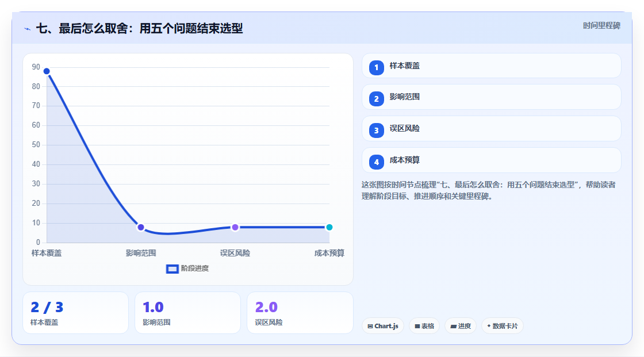Screen dimensions: 644x357
Task: Click the lightning icon beside the title
Action: pos(28,29)
